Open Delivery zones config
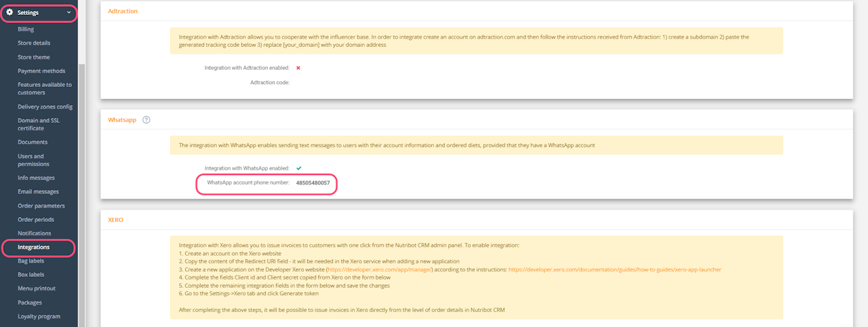868x327 pixels. click(x=45, y=107)
